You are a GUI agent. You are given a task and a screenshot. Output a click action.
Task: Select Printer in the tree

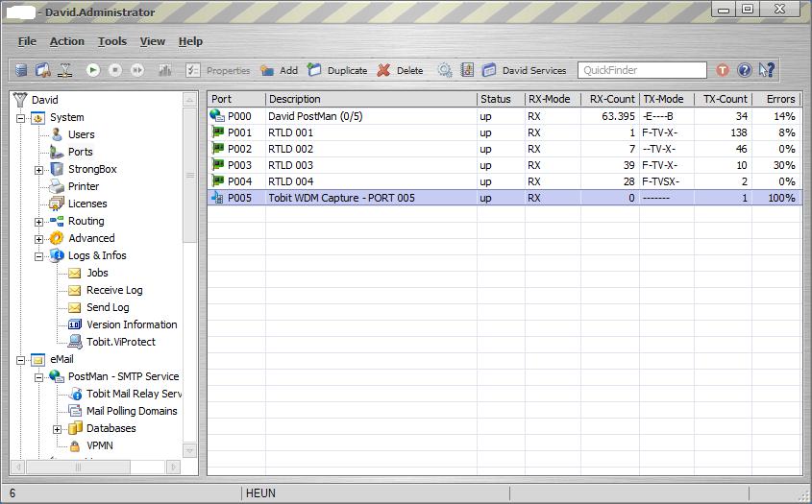click(x=84, y=186)
